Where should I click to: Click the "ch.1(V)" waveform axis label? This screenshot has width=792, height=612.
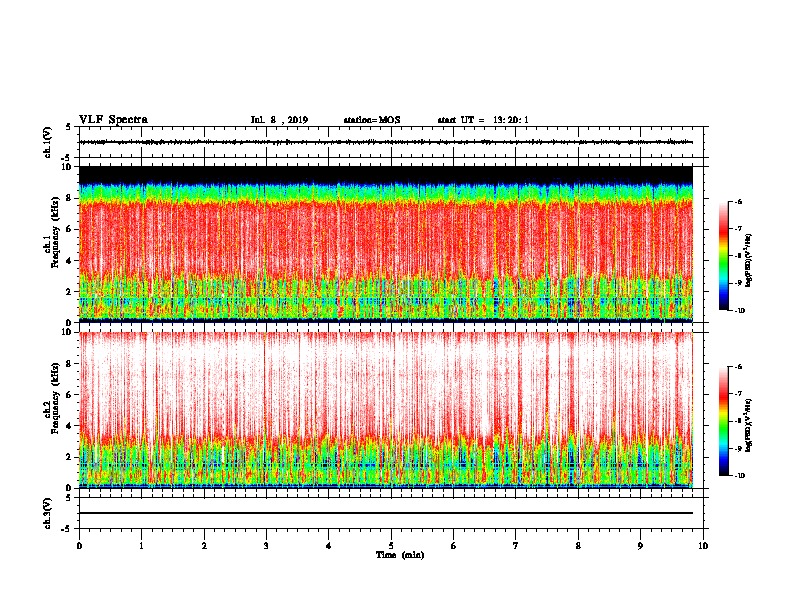(47, 142)
